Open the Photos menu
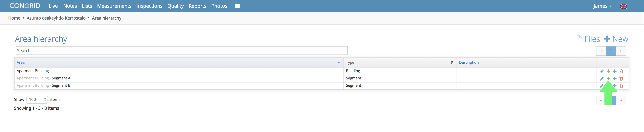 [x=219, y=6]
